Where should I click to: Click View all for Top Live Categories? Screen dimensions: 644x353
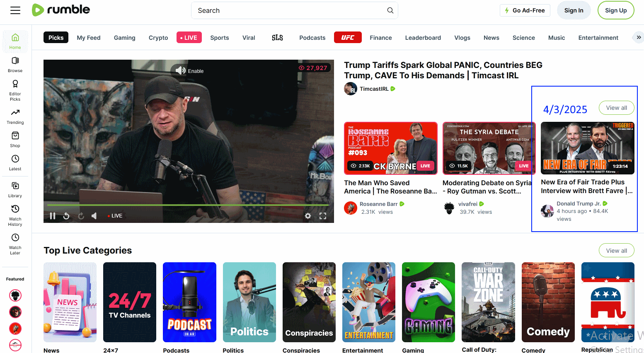tap(617, 250)
